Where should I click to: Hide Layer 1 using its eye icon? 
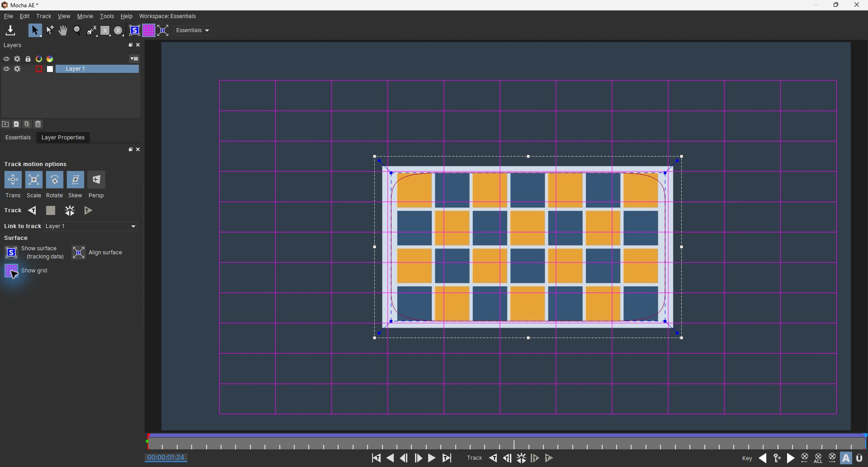click(6, 69)
